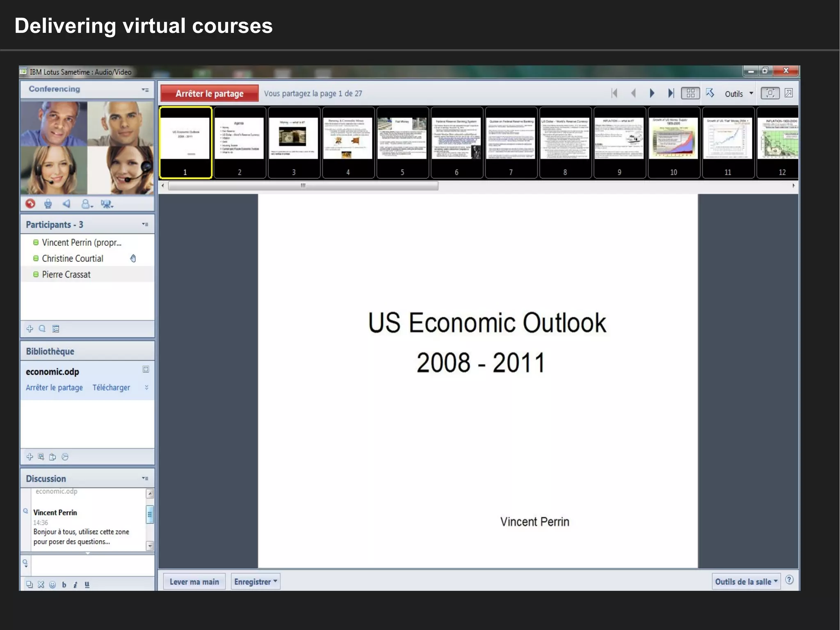Click the speaker volume icon
Image resolution: width=840 pixels, height=630 pixels.
[66, 204]
